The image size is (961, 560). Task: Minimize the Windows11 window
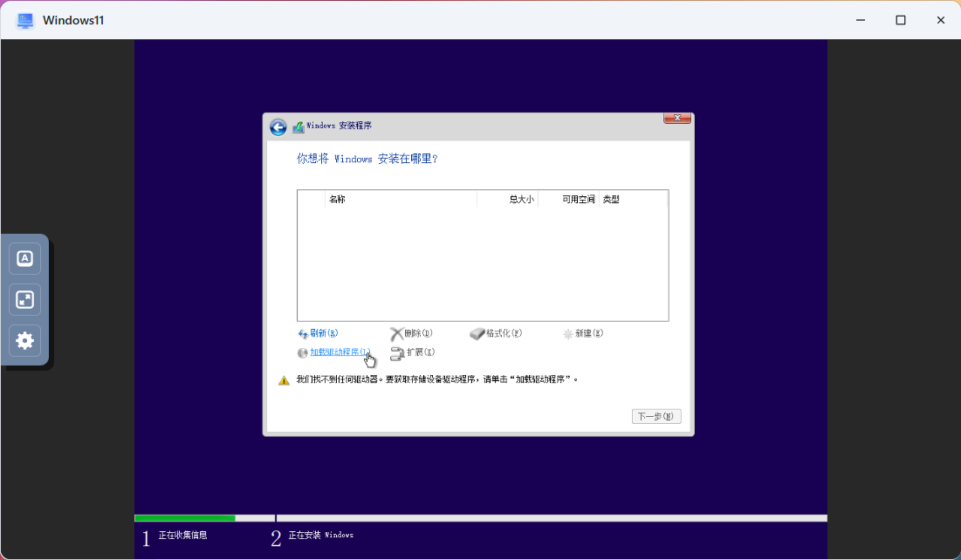click(861, 20)
